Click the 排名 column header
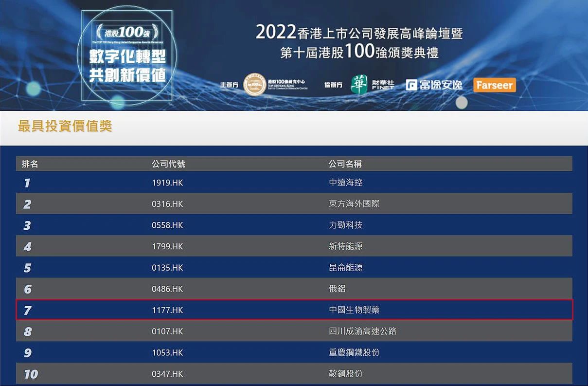 pos(30,164)
